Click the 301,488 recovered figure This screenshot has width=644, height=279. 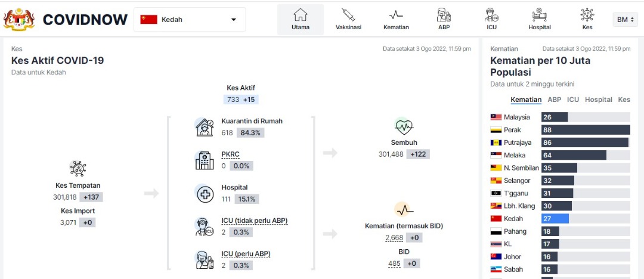tap(391, 154)
